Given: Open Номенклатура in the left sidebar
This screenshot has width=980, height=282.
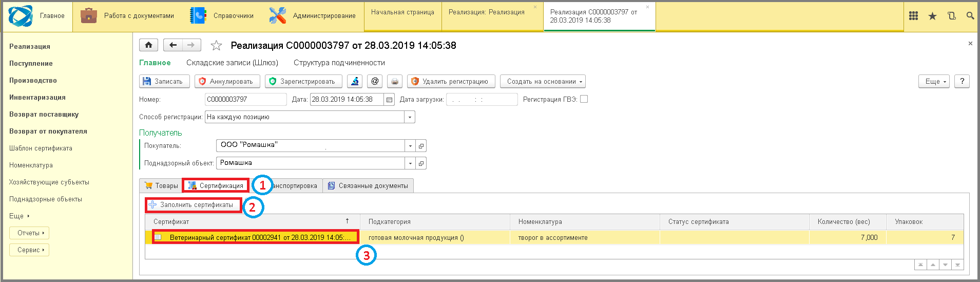Looking at the screenshot, I should tap(31, 165).
